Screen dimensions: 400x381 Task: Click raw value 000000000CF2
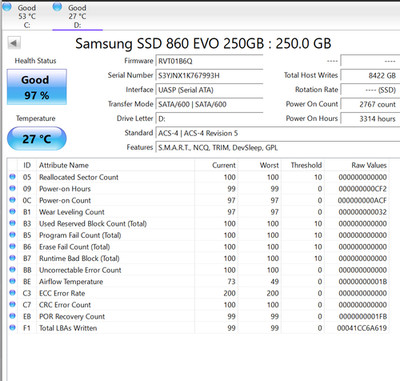point(363,189)
